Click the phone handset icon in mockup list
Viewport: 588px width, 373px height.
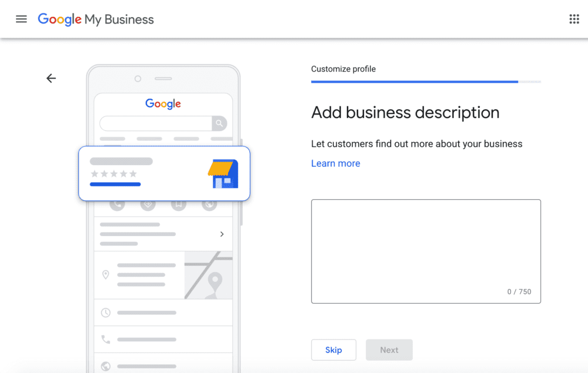click(106, 339)
